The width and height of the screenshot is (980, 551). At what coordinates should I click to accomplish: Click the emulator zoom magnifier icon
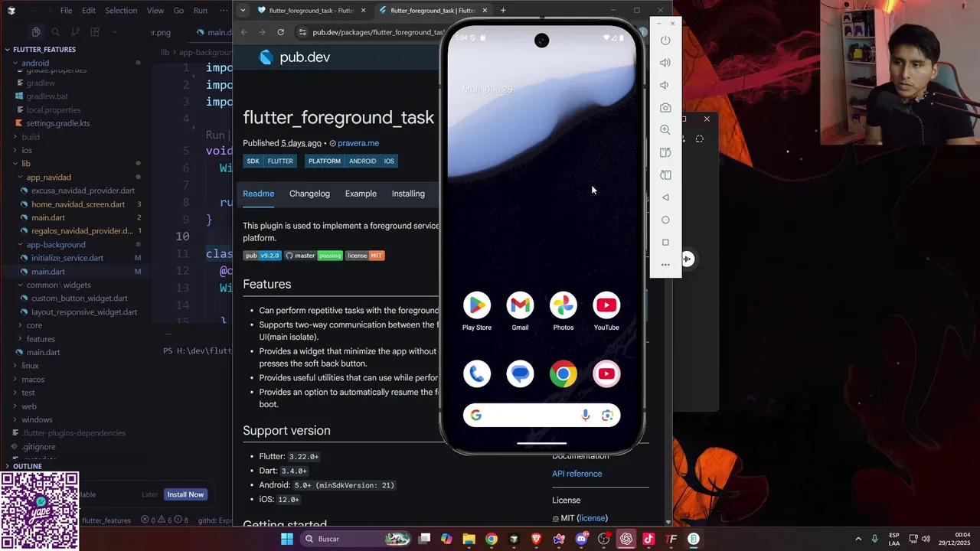point(665,130)
